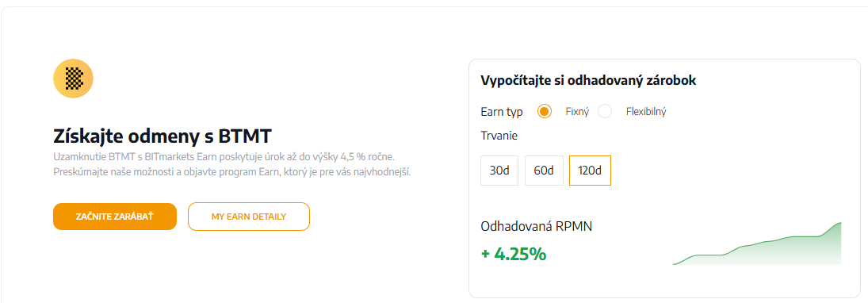Open MY EARN DETAILY

pyautogui.click(x=249, y=217)
